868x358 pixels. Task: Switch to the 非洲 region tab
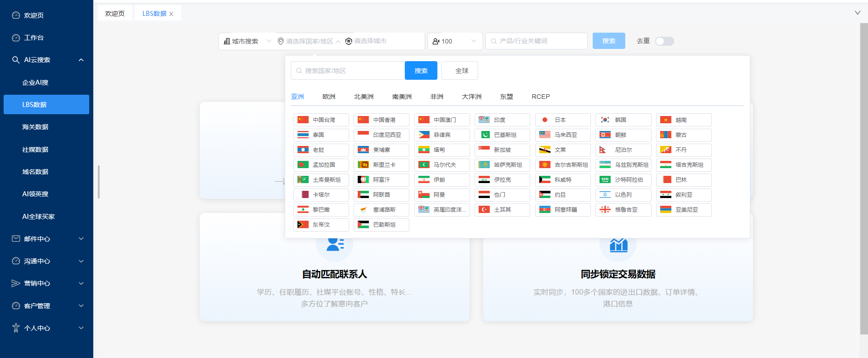436,97
